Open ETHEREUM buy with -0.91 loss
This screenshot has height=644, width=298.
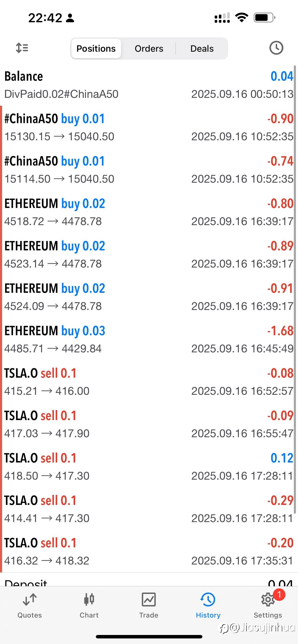tap(149, 297)
